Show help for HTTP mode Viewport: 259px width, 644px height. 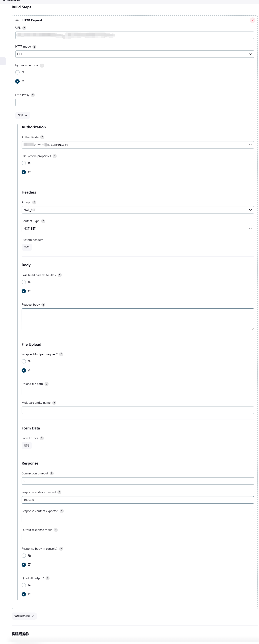[34, 47]
